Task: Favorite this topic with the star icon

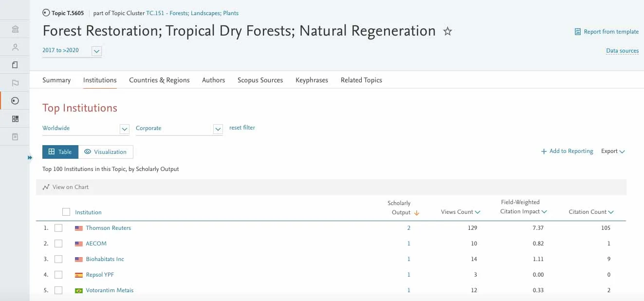Action: coord(447,32)
